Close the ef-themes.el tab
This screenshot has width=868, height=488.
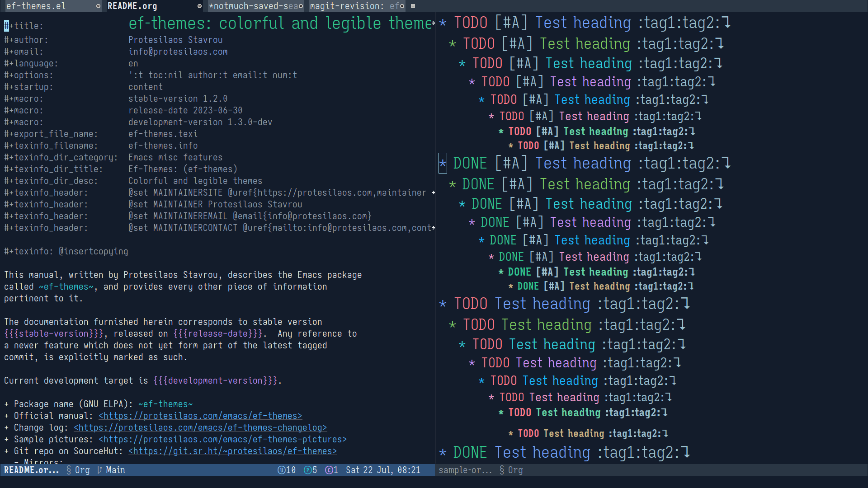pos(98,6)
